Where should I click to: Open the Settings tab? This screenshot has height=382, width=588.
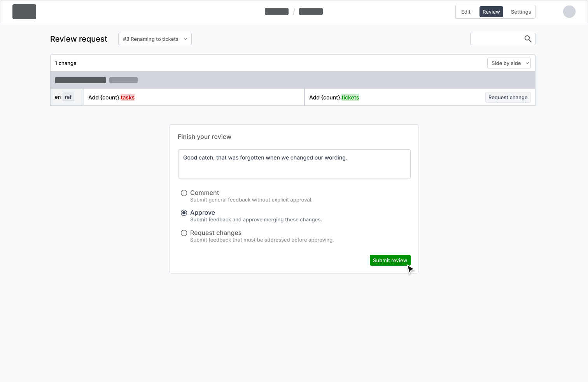tap(520, 12)
